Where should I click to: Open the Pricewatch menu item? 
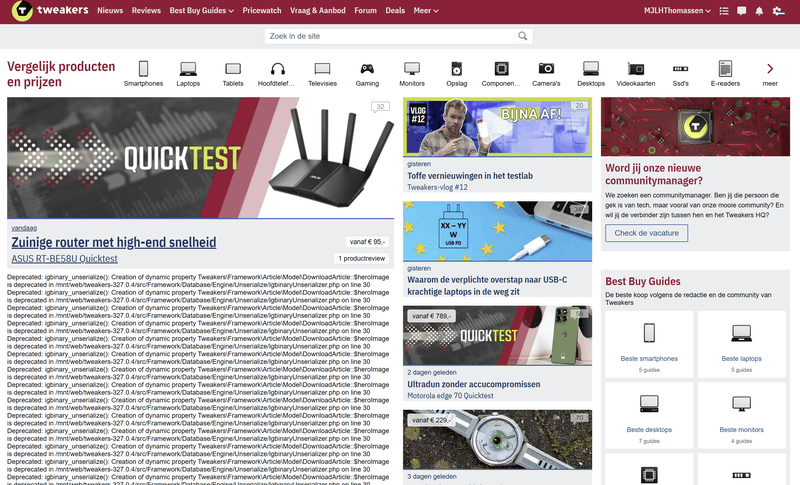pyautogui.click(x=262, y=10)
